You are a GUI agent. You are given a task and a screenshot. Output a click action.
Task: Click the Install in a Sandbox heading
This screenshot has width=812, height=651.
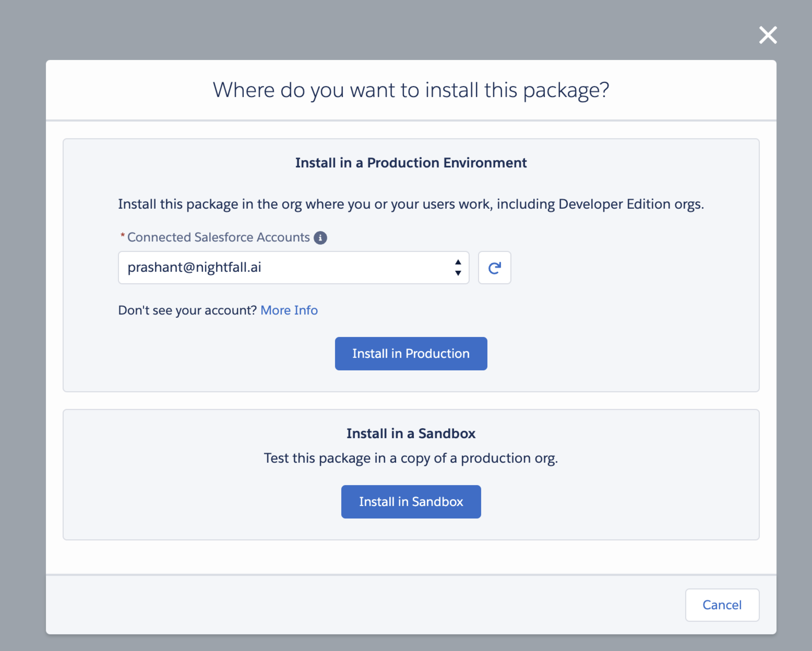pyautogui.click(x=410, y=434)
